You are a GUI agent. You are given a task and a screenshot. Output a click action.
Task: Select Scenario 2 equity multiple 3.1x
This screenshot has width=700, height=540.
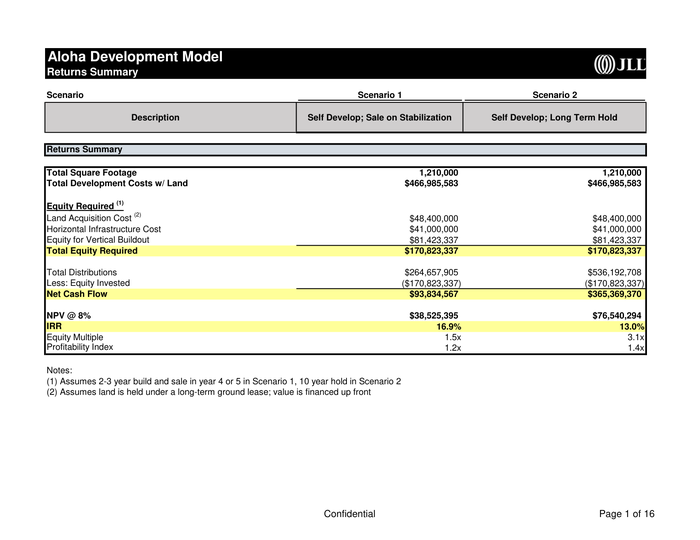(x=636, y=337)
